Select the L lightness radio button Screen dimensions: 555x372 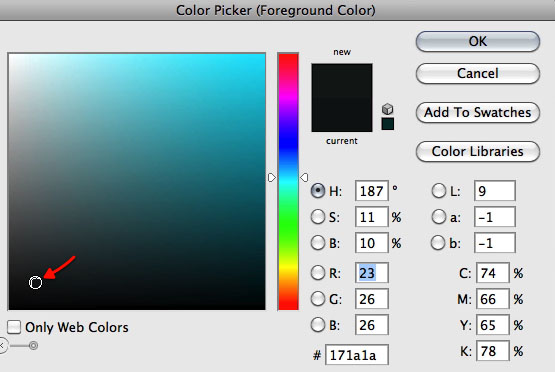439,191
